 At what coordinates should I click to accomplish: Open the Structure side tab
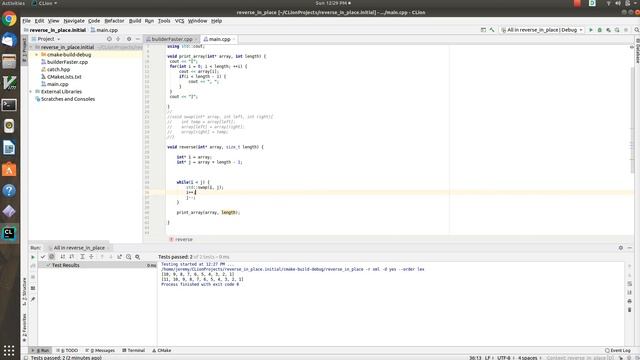coord(24,291)
